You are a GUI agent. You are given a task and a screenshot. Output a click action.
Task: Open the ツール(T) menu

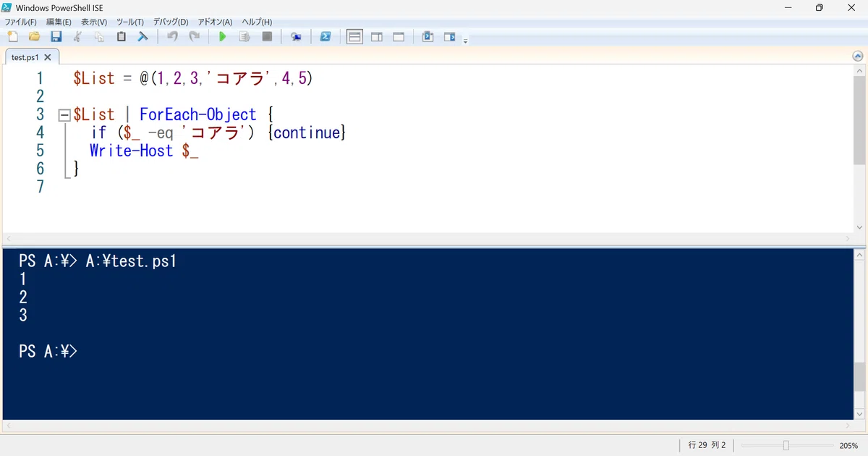coord(130,22)
